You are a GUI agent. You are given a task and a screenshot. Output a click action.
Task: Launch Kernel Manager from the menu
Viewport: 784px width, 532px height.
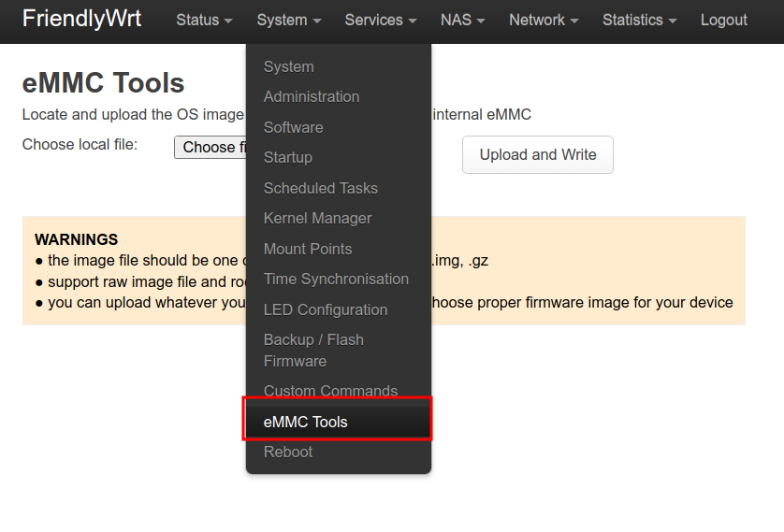point(318,218)
